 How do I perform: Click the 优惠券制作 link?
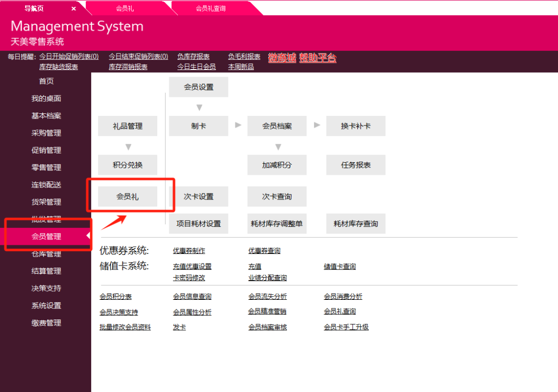coord(189,250)
